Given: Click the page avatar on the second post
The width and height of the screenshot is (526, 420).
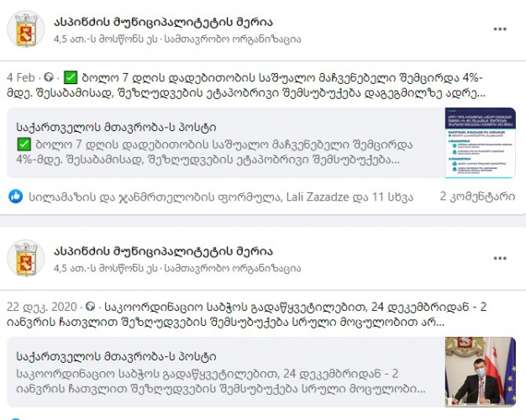Looking at the screenshot, I should click(x=26, y=259).
